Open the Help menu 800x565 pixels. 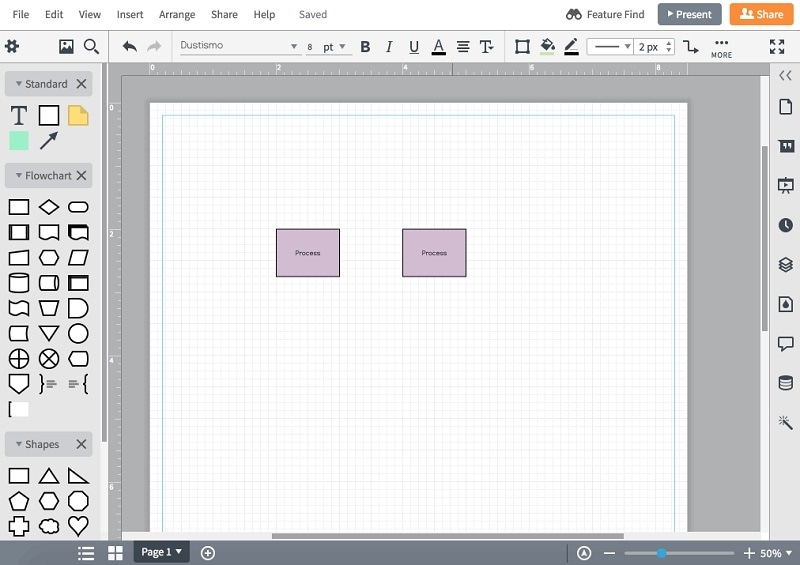point(264,14)
